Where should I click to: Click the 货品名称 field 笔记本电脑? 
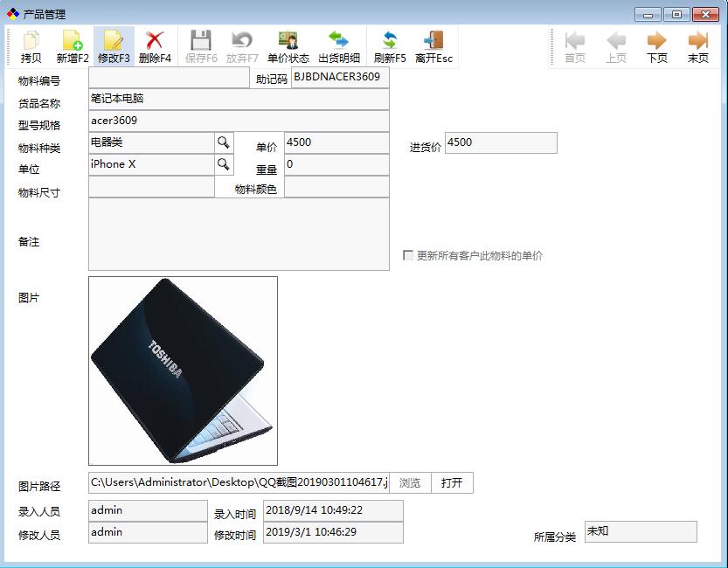click(x=239, y=99)
